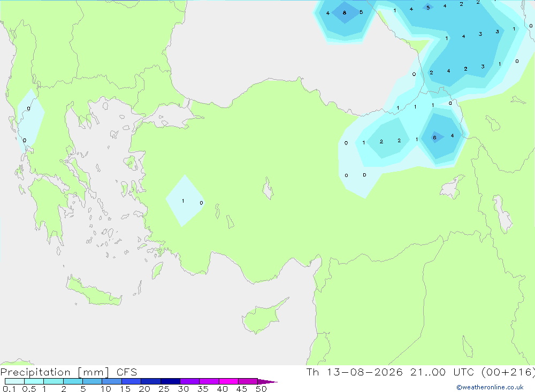535x392 pixels.
Task: Choose the 15–20 mm legend swatch
Action: pos(132,381)
